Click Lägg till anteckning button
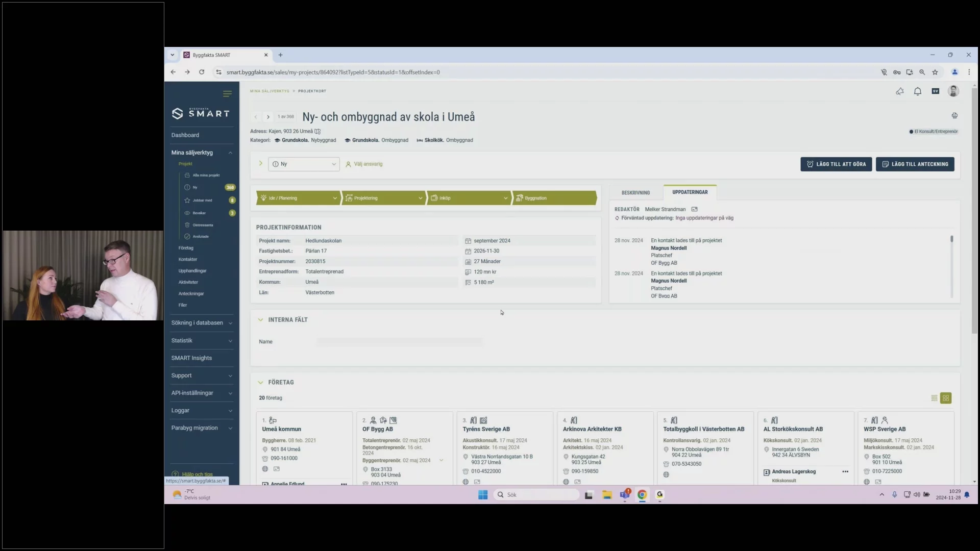 click(915, 164)
